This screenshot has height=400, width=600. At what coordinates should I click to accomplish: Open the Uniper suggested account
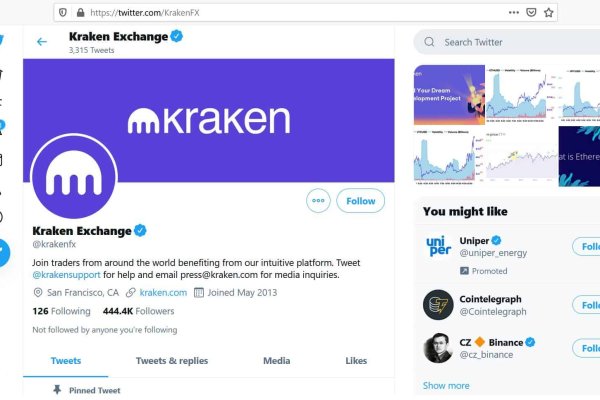tap(474, 241)
